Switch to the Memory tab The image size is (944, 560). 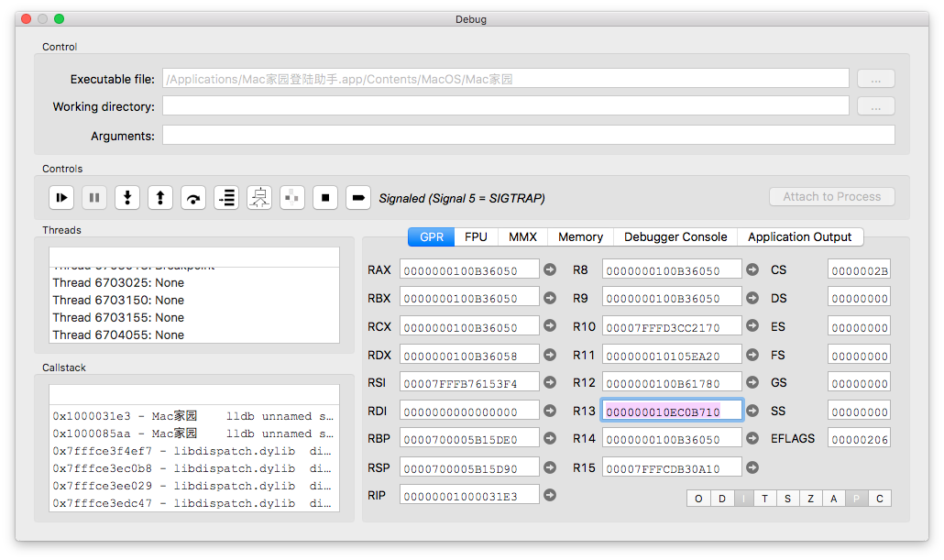pos(580,236)
